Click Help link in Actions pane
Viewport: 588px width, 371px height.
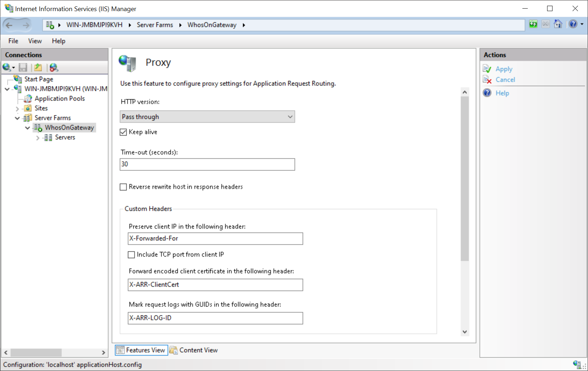(x=502, y=93)
